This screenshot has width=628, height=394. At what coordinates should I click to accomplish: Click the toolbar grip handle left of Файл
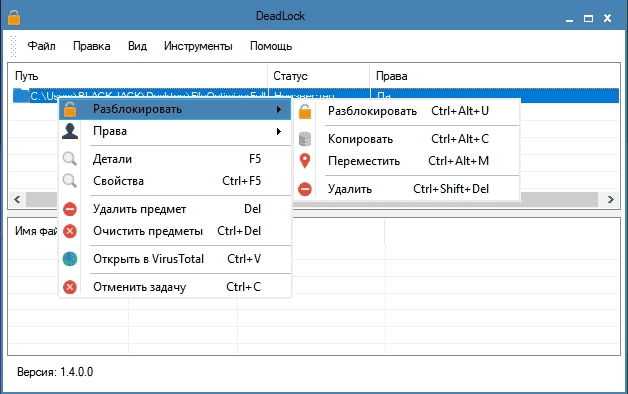click(x=13, y=46)
